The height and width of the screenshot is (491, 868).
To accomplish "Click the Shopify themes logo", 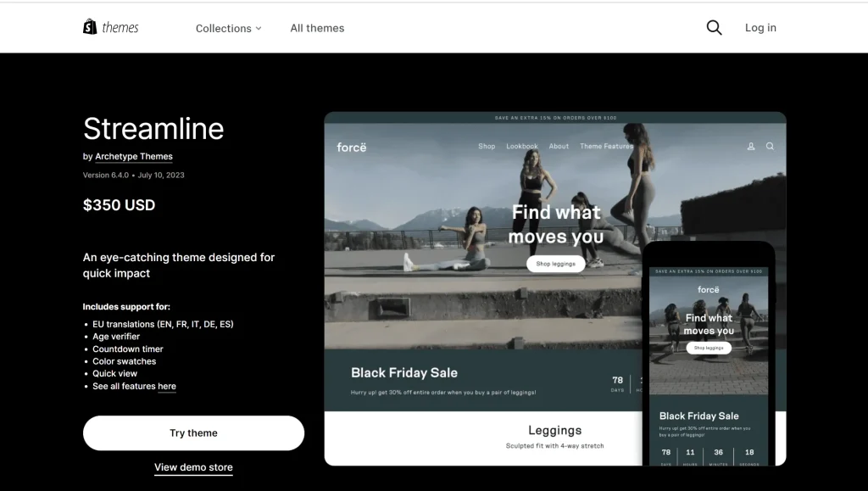I will 111,28.
